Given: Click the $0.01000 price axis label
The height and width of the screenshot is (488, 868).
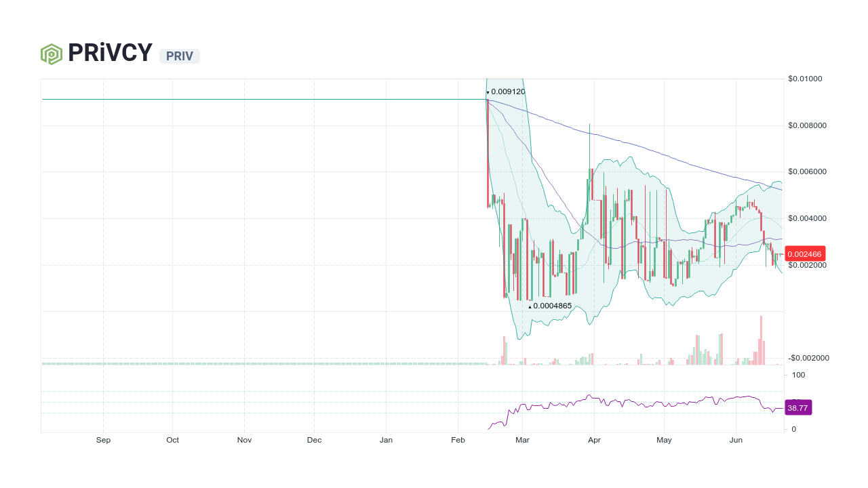Looking at the screenshot, I should pos(805,79).
